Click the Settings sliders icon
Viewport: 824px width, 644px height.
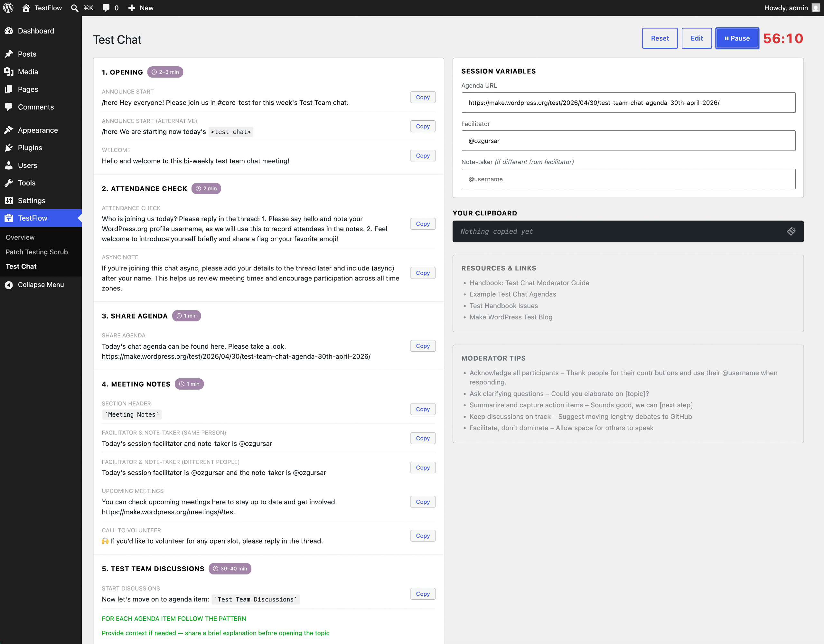[9, 201]
